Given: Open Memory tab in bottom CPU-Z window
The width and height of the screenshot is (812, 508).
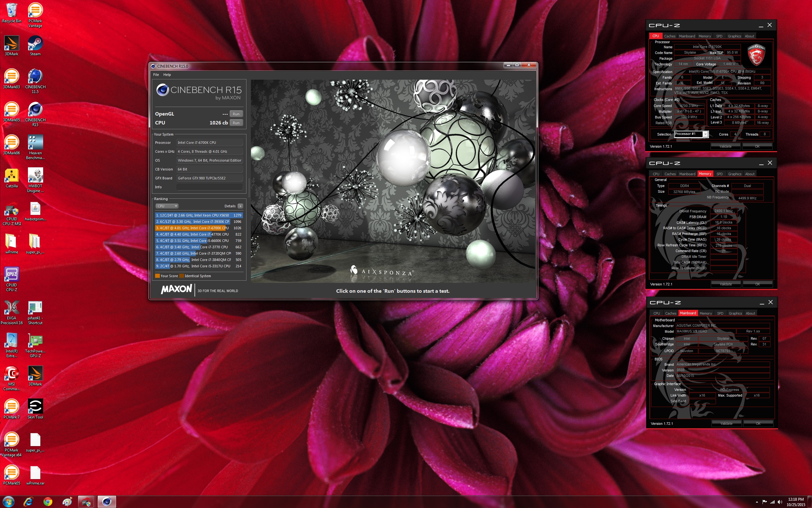Looking at the screenshot, I should coord(706,313).
